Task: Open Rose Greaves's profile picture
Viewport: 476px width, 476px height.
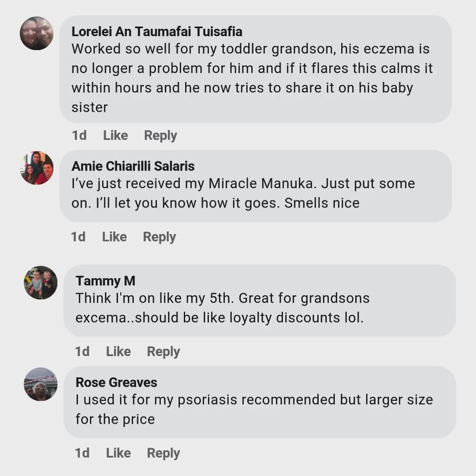Action: point(41,384)
